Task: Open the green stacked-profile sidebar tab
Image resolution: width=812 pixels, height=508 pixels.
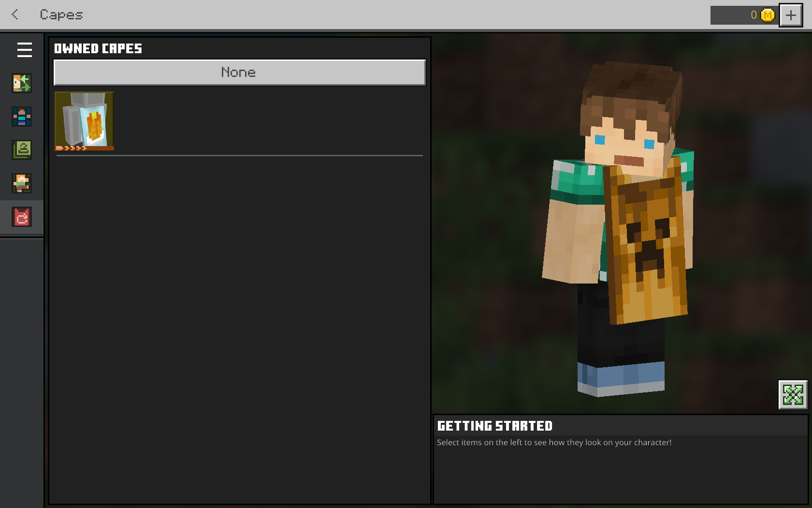Action: pyautogui.click(x=22, y=150)
